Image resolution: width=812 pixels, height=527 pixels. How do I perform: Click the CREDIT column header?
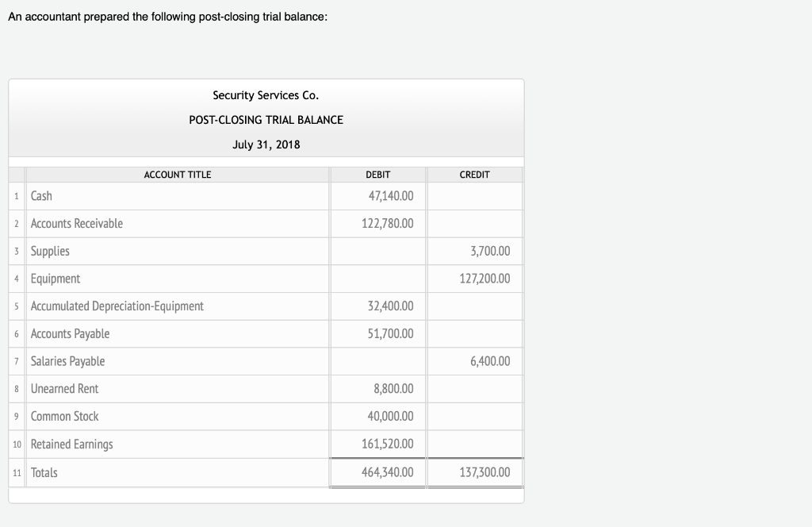point(474,175)
